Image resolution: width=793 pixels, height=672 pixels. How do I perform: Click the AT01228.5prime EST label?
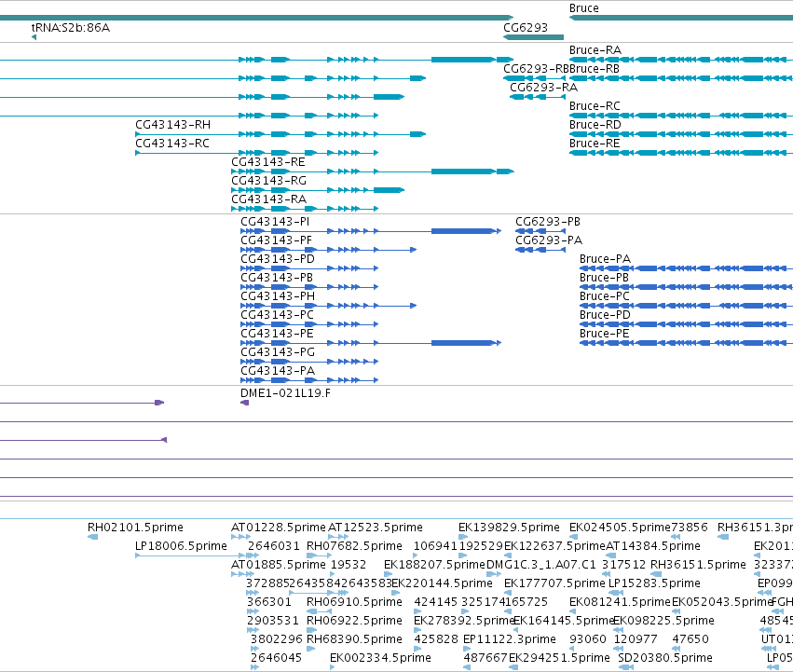tap(279, 528)
